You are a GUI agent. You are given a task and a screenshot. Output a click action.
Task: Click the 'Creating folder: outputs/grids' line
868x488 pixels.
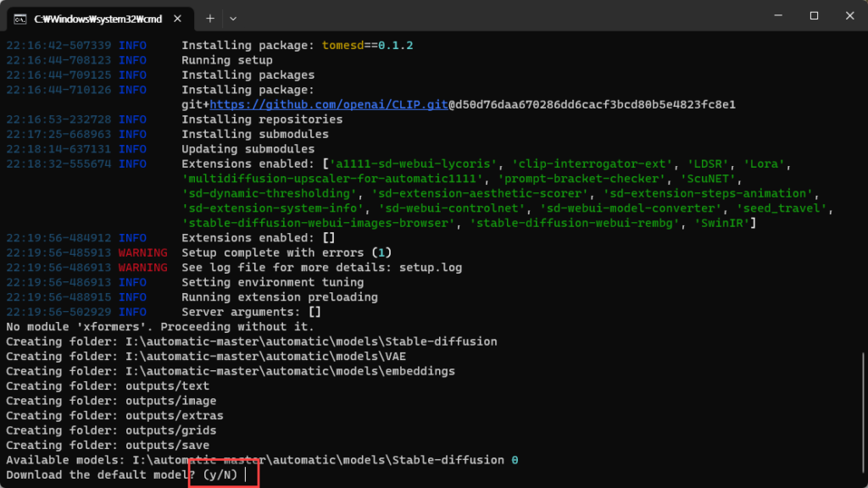(111, 430)
